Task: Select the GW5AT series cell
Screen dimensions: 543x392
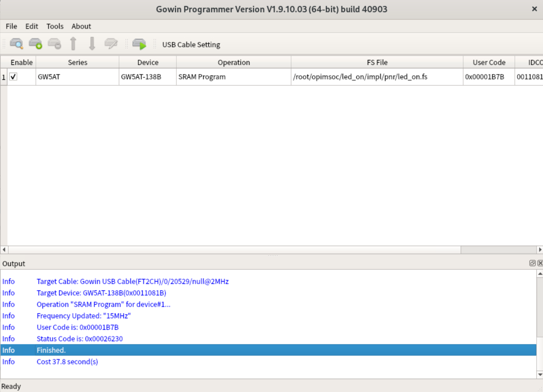Action: 77,77
